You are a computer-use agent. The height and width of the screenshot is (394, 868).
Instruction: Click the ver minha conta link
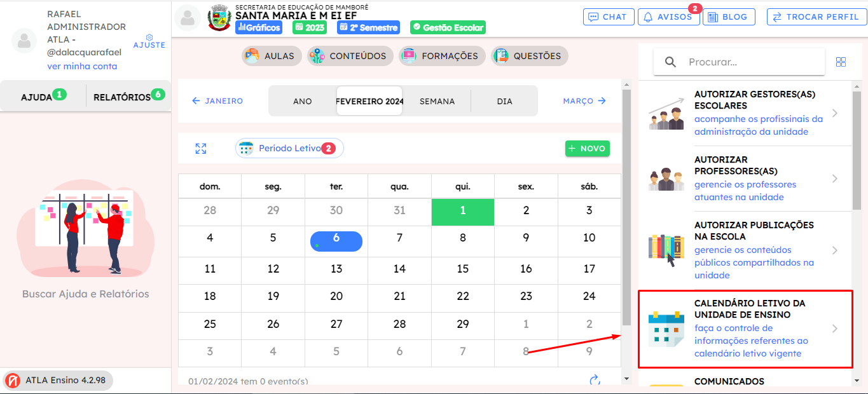click(x=82, y=66)
